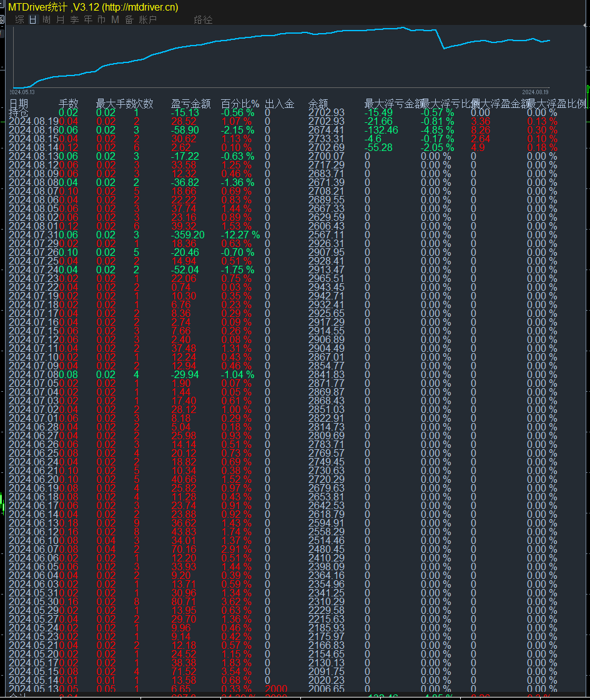Screen dimensions: 590x700
Task: Click the 40.66 profit amount
Action: coord(184,480)
